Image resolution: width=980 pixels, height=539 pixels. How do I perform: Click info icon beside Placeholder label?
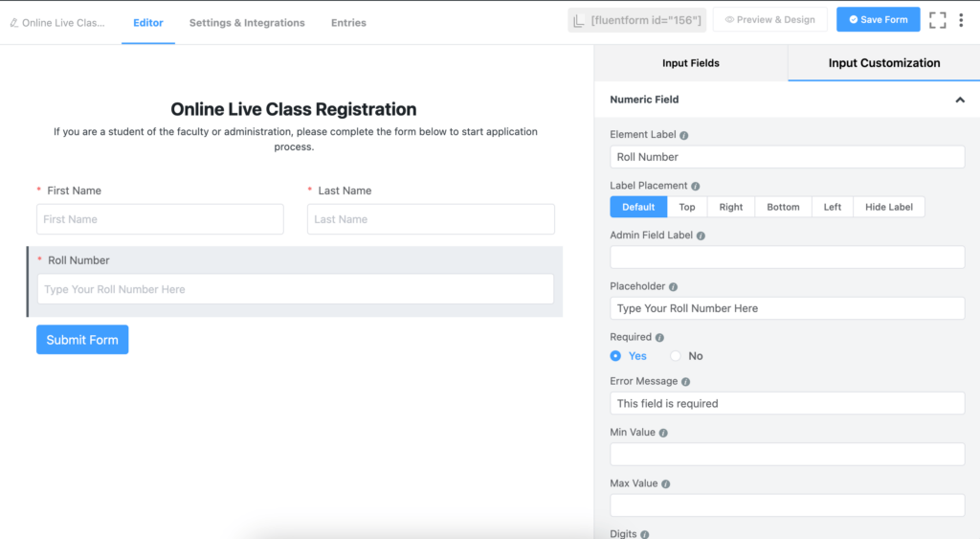click(673, 287)
